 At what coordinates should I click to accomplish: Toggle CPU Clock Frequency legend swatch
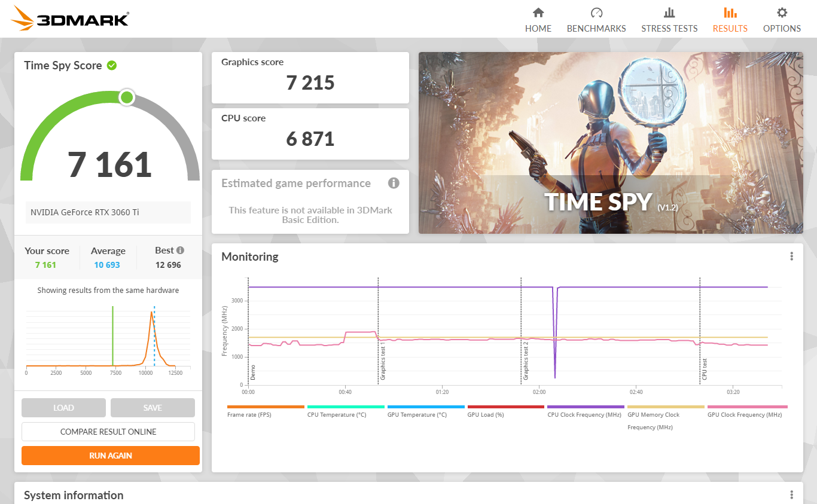586,407
